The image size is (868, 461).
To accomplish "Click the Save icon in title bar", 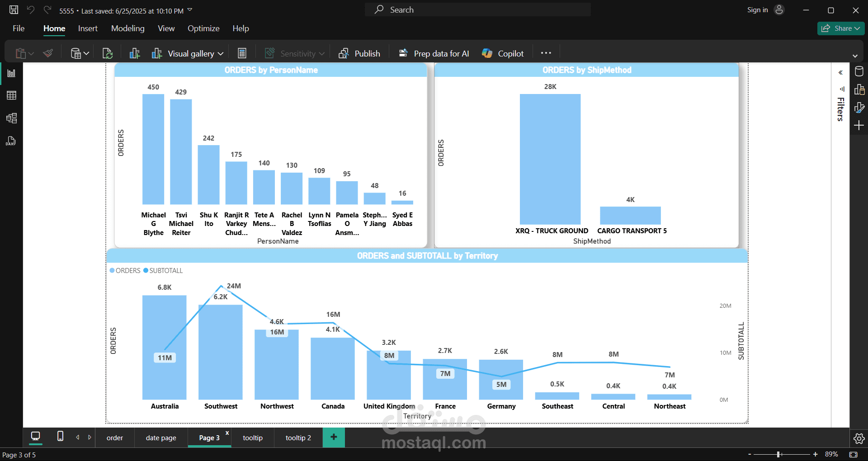I will tap(14, 10).
